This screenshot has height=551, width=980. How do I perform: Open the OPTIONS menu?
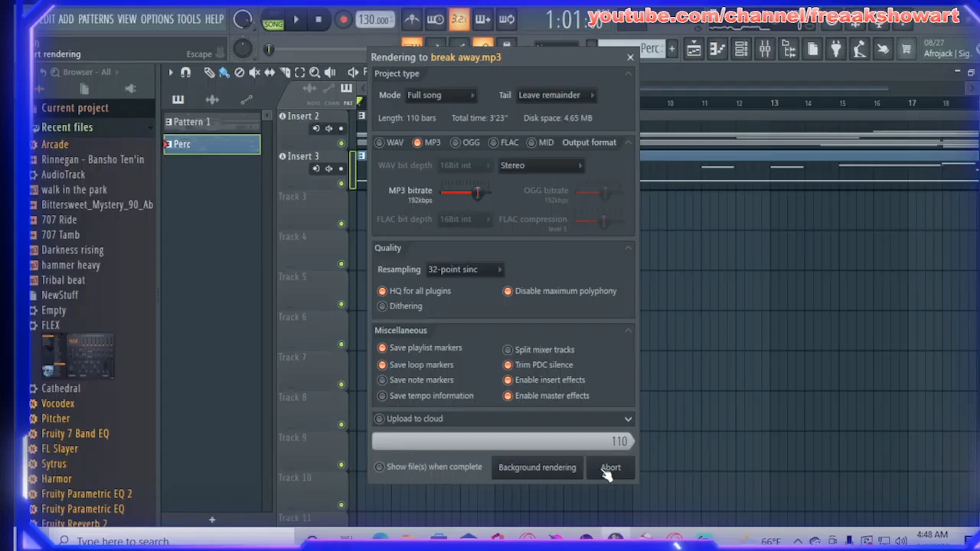click(157, 19)
